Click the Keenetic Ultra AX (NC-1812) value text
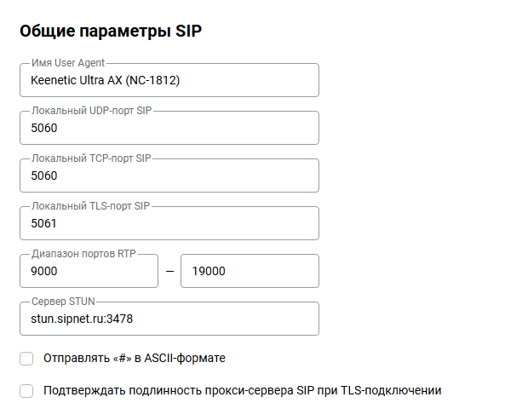Screen dimensions: 522x420 tap(106, 81)
